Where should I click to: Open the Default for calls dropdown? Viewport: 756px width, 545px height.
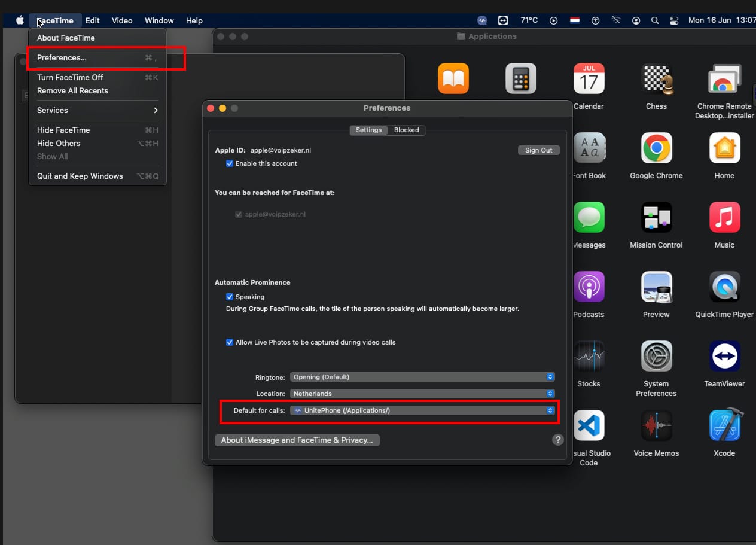tap(422, 410)
